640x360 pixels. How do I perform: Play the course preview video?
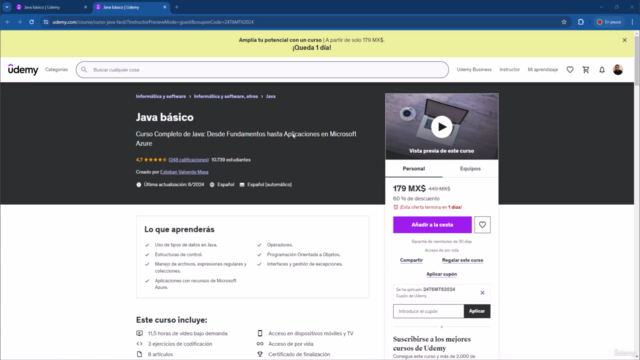[x=442, y=127]
